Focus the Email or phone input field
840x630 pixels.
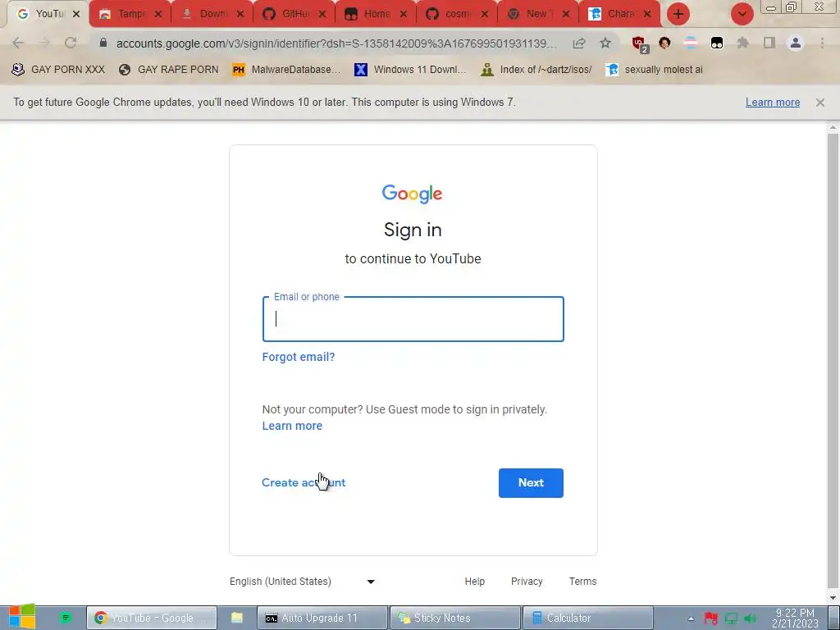pos(413,319)
